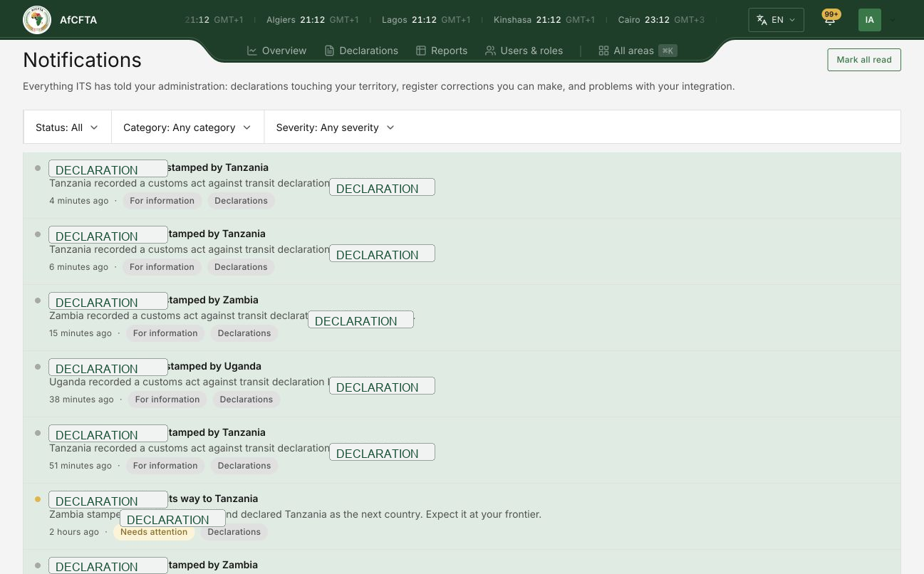Expand the account menu chevron beside IA
The height and width of the screenshot is (574, 924).
click(893, 20)
